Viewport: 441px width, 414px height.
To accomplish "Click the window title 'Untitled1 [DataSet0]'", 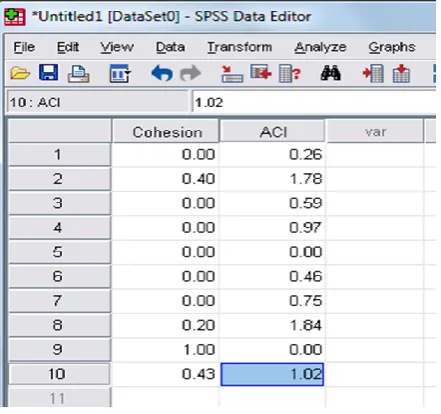I will pos(108,17).
